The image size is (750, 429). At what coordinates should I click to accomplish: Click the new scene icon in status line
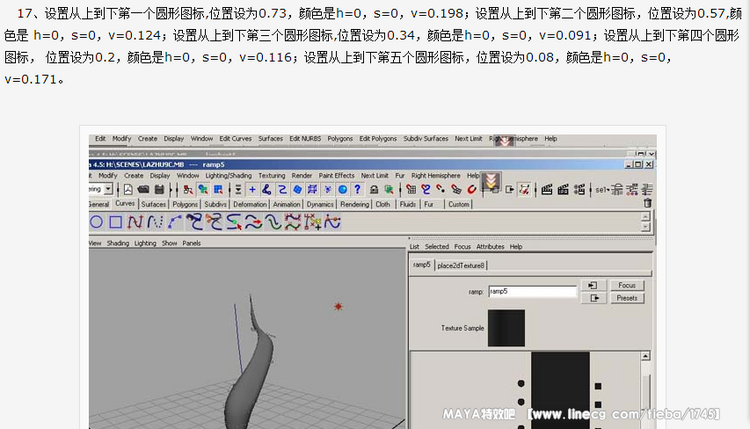click(128, 189)
